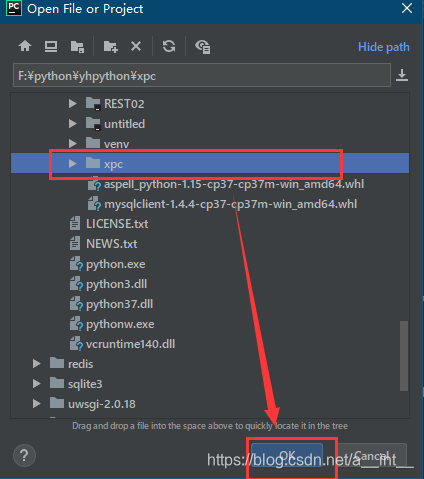Confirm with the OK button

point(287,455)
